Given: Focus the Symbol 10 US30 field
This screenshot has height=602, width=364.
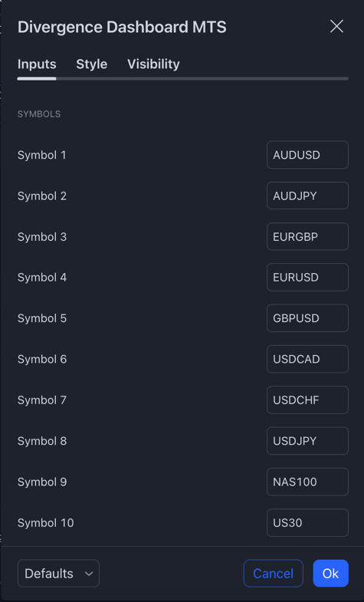Looking at the screenshot, I should pos(307,522).
